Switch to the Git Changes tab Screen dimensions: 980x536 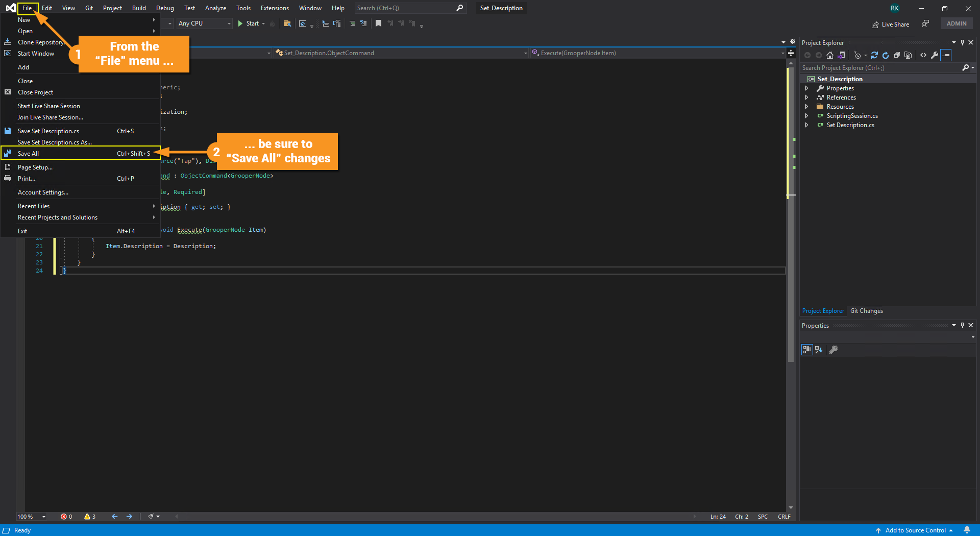[x=866, y=311]
